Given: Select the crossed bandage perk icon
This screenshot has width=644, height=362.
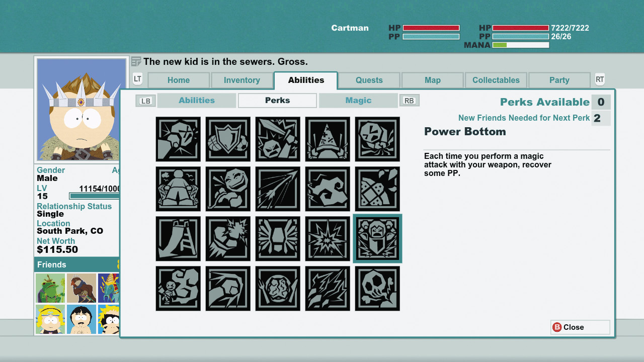Looking at the screenshot, I should 377,189.
